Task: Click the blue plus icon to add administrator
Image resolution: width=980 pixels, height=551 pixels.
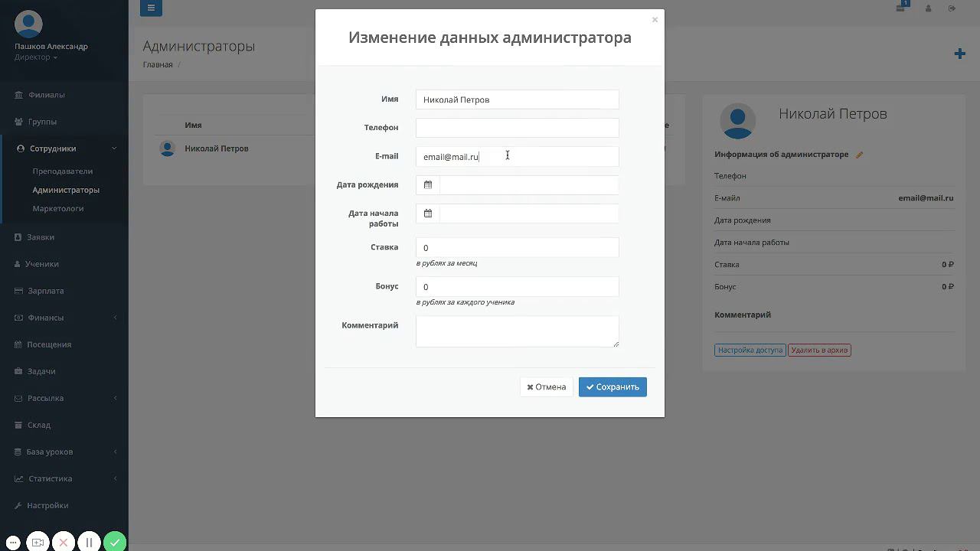Action: coord(959,54)
